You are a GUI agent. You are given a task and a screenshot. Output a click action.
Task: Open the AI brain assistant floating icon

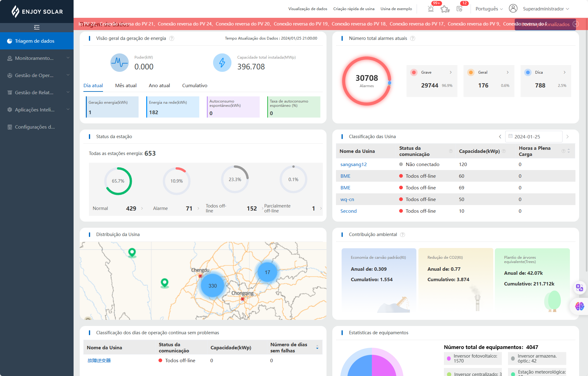coord(579,306)
